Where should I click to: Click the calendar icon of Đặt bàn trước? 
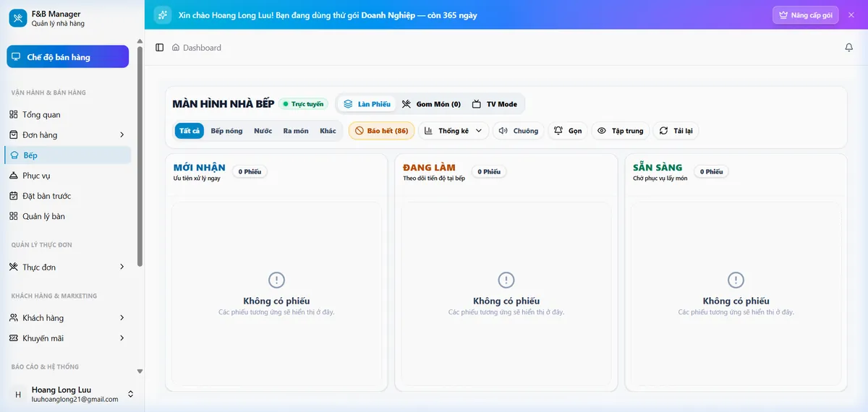click(14, 195)
